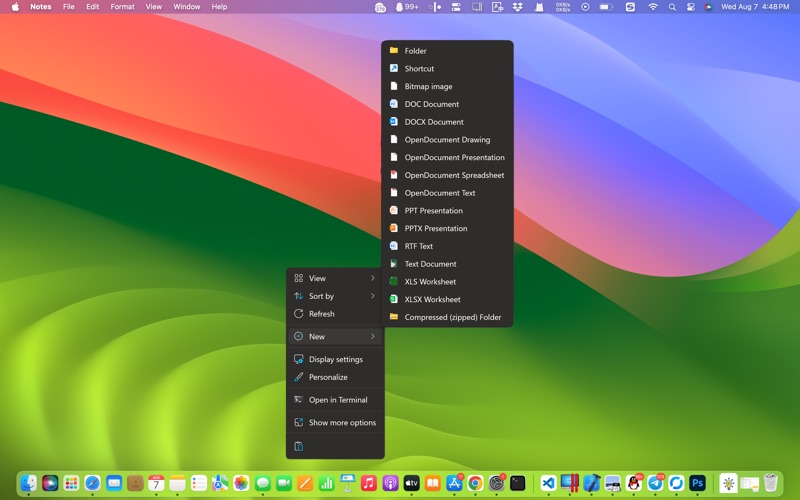This screenshot has width=800, height=500.
Task: Click the date and time clock
Action: coord(755,7)
